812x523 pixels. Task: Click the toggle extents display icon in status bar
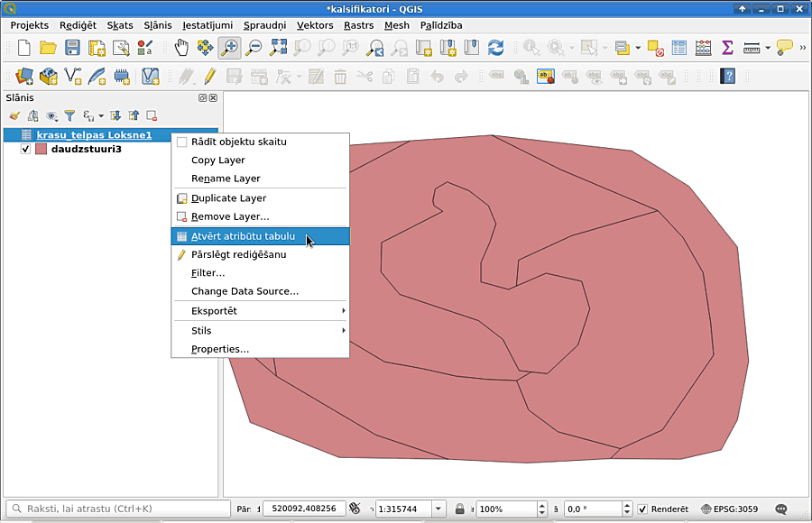355,509
